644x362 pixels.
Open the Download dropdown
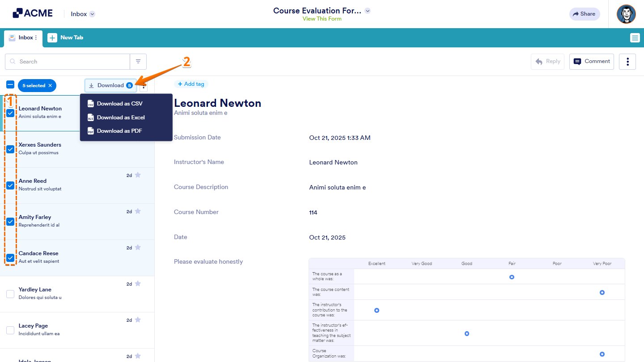pos(110,85)
